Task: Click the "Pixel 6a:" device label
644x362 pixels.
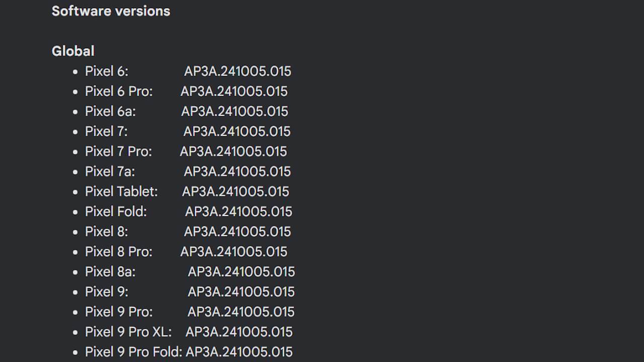Action: (110, 111)
